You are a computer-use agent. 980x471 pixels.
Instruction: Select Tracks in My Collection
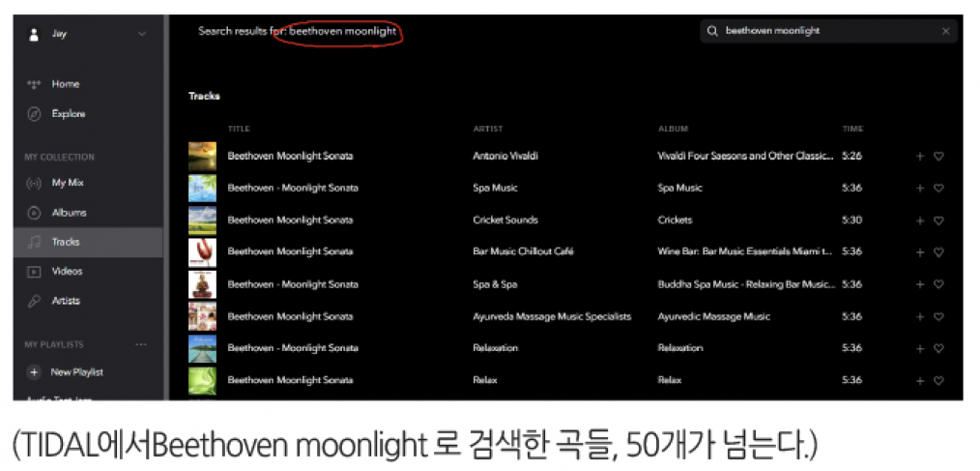pos(88,242)
